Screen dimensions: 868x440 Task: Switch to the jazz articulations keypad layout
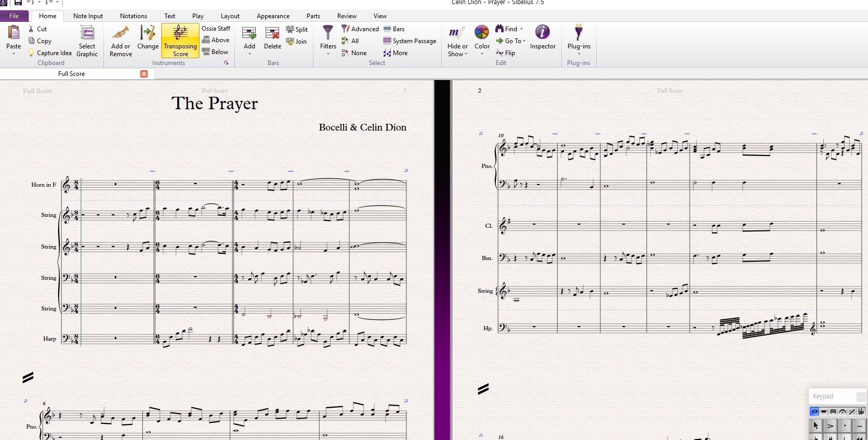852,411
